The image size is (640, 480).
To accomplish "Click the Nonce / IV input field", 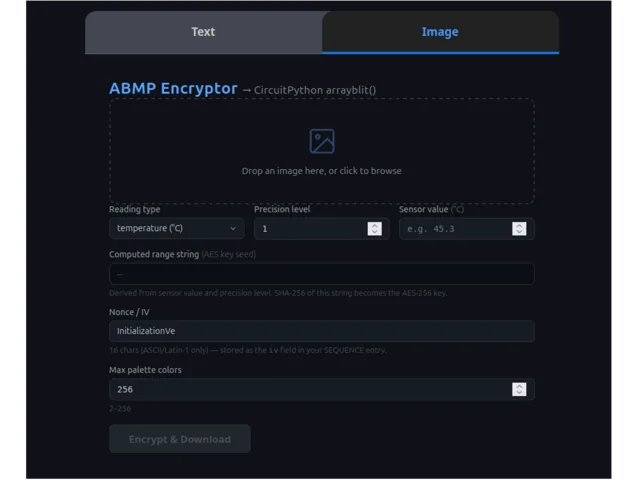I will click(322, 331).
